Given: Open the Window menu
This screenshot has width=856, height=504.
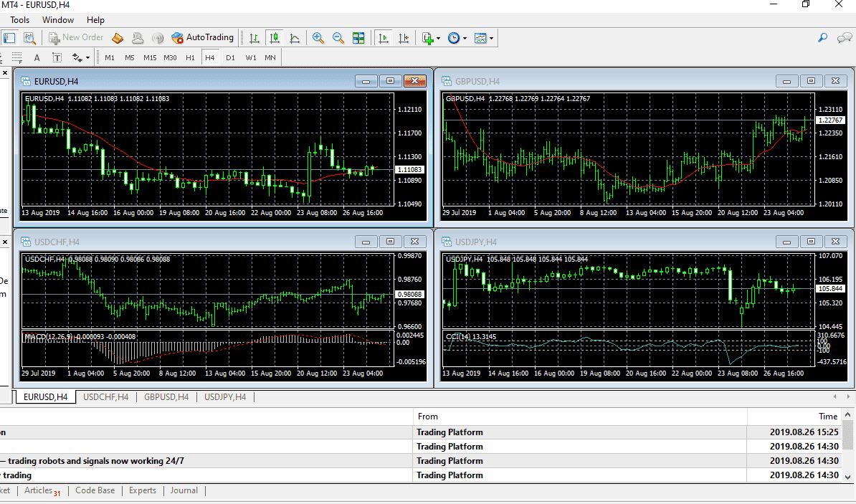Looking at the screenshot, I should [x=58, y=20].
